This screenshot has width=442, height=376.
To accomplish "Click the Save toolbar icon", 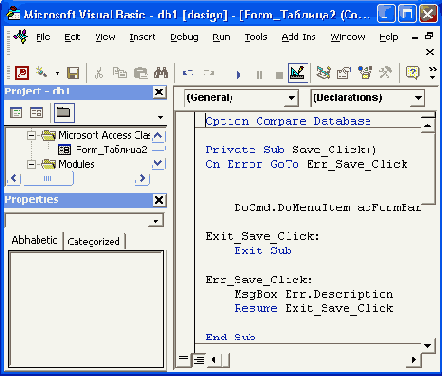I will coord(73,73).
